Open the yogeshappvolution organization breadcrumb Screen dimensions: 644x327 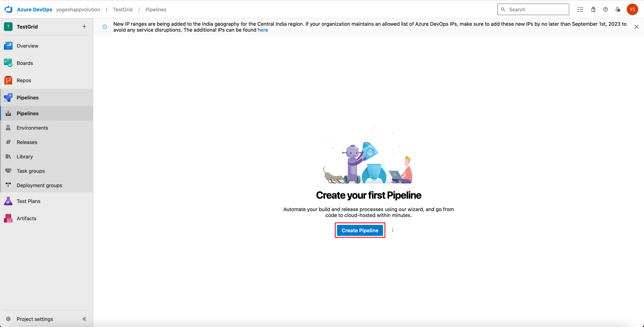click(78, 10)
